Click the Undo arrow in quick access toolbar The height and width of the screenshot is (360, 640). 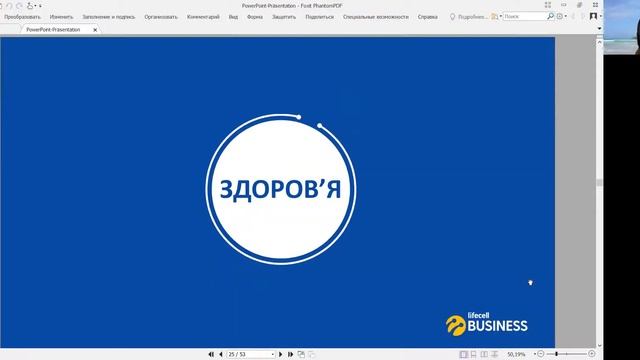point(9,6)
